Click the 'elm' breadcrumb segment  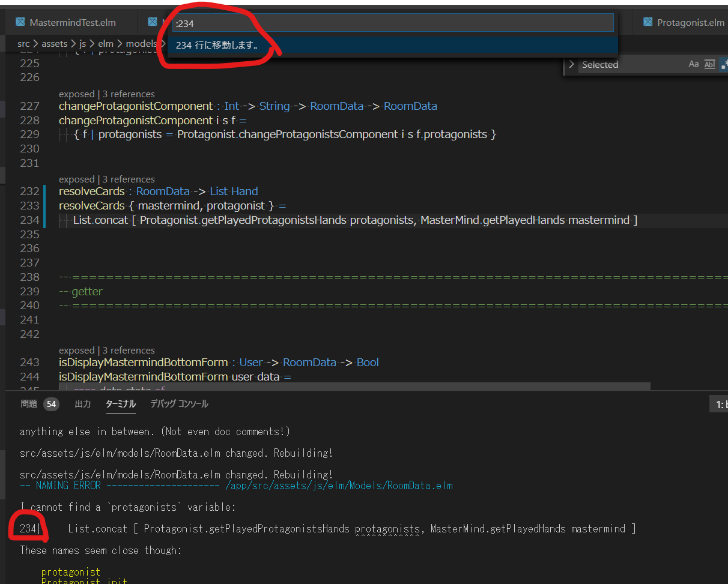coord(107,44)
